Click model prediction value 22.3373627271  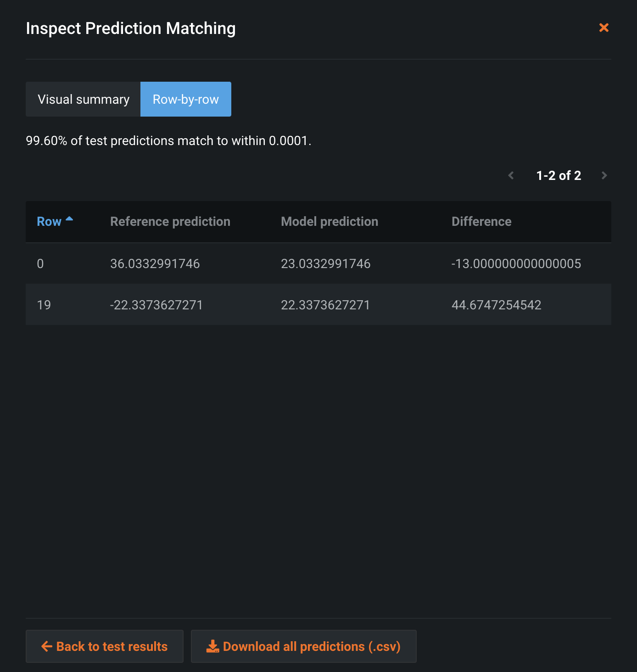coord(325,305)
